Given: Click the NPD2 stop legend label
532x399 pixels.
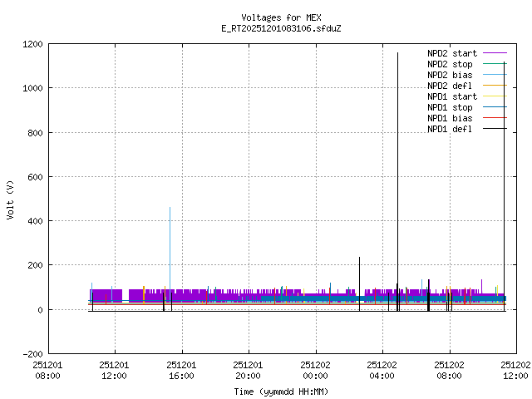Looking at the screenshot, I should tap(450, 64).
